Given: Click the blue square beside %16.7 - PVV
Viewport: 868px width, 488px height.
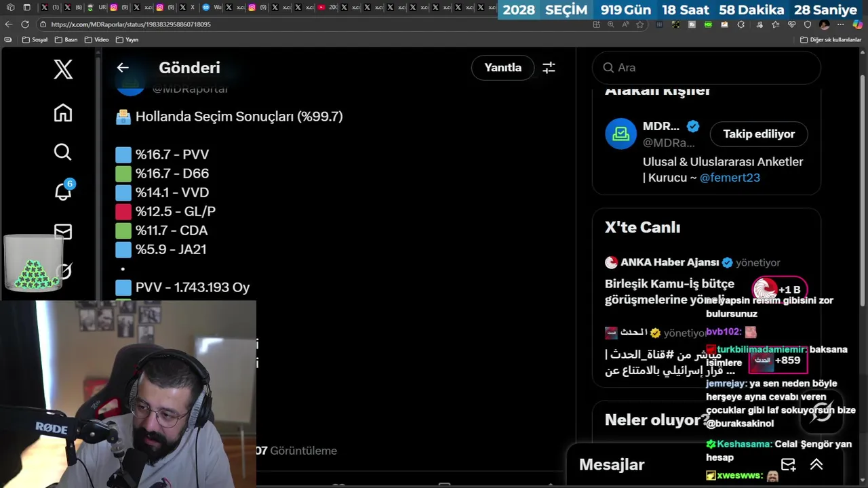Looking at the screenshot, I should point(123,155).
